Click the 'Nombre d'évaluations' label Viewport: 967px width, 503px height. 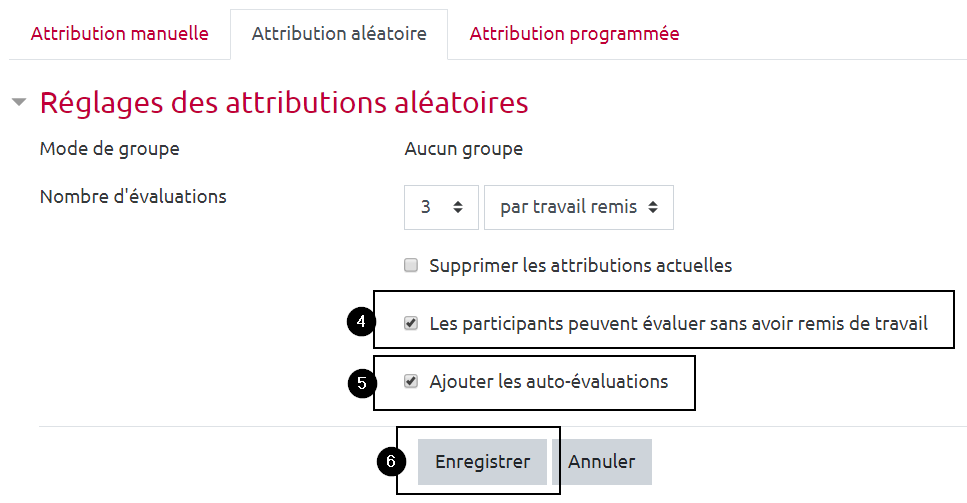(133, 197)
